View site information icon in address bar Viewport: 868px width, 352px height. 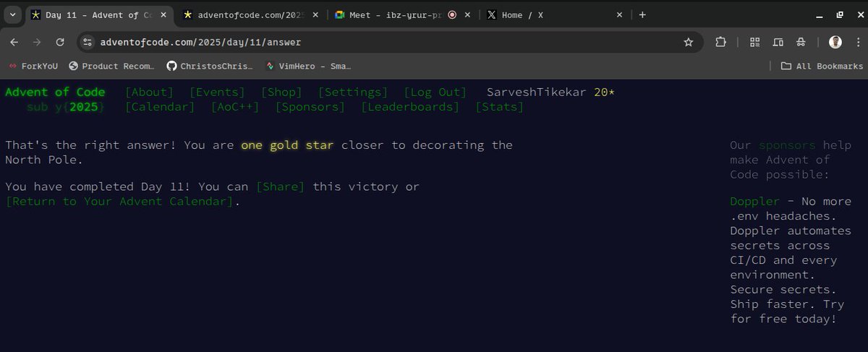click(87, 43)
